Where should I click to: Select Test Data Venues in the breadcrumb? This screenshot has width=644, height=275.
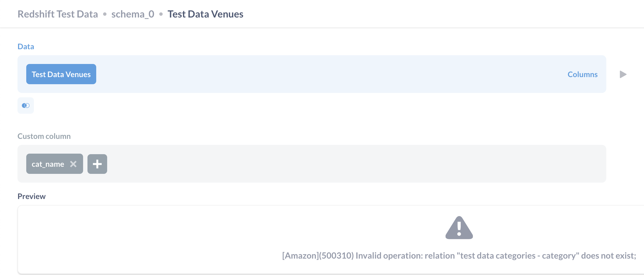point(205,14)
